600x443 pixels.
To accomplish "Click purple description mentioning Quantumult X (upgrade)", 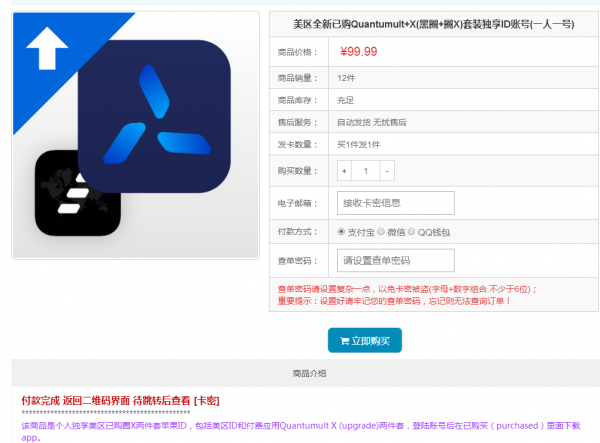I will 301,431.
